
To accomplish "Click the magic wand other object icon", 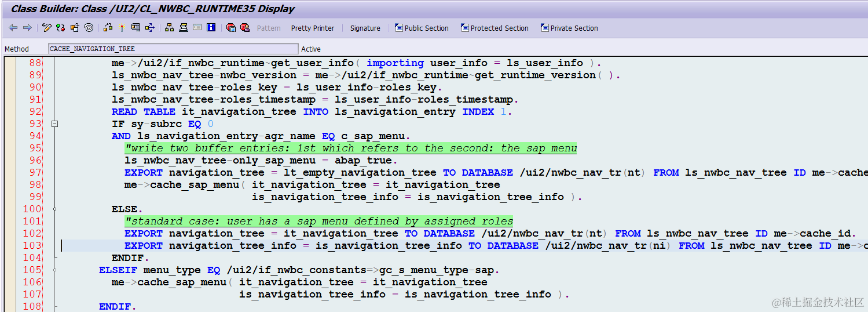I will click(122, 28).
